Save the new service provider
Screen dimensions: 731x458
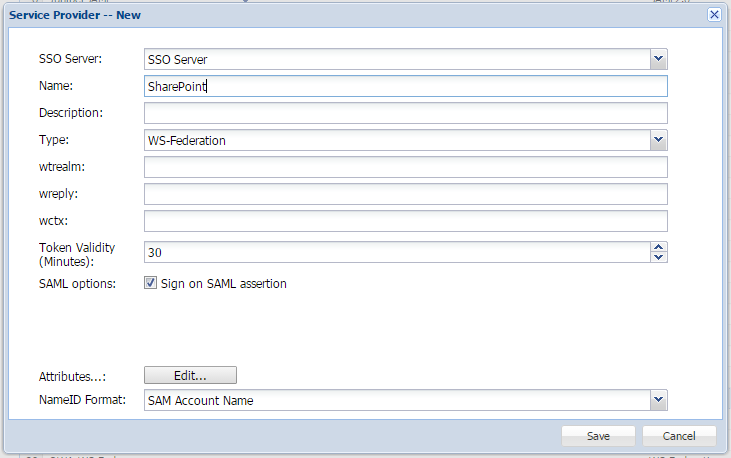tap(598, 436)
